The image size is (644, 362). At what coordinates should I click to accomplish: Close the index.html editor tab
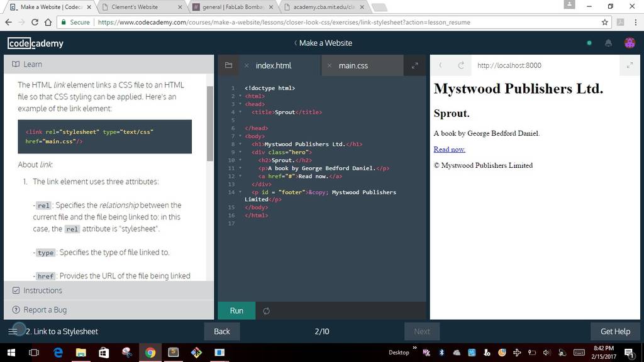tap(247, 65)
